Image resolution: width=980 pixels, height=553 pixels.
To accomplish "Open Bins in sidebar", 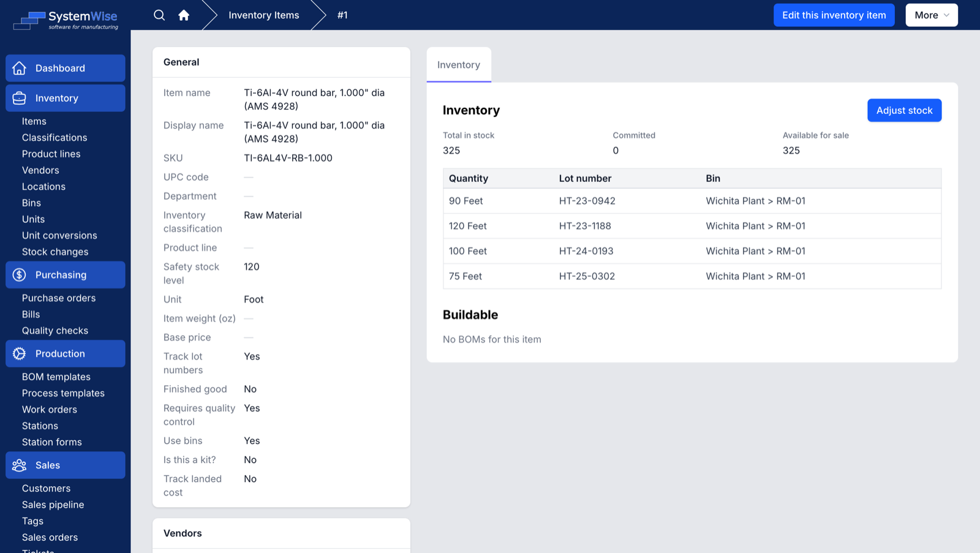I will 31,203.
